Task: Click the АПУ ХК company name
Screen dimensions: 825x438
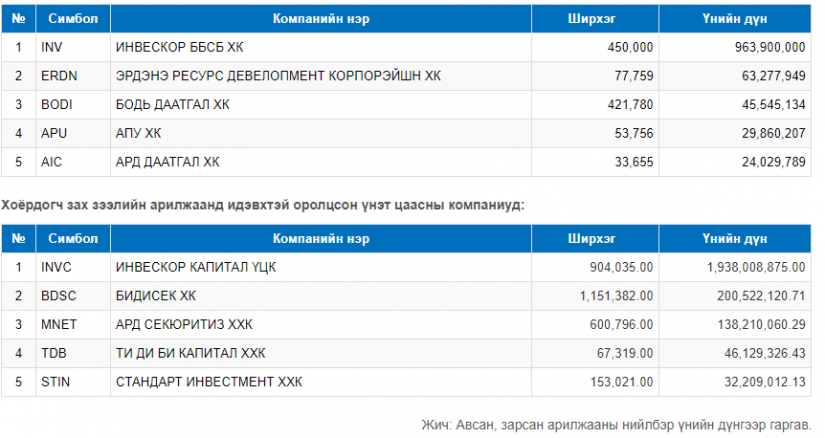Action: click(138, 133)
